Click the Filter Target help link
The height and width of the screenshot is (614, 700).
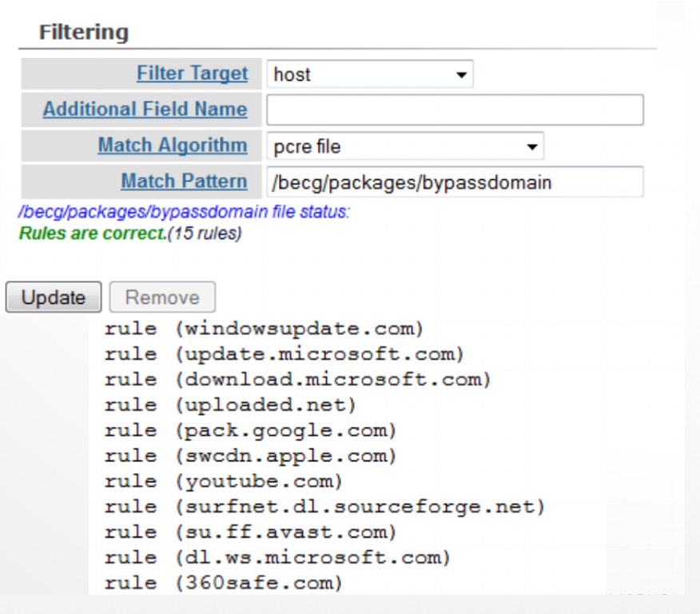pos(192,74)
